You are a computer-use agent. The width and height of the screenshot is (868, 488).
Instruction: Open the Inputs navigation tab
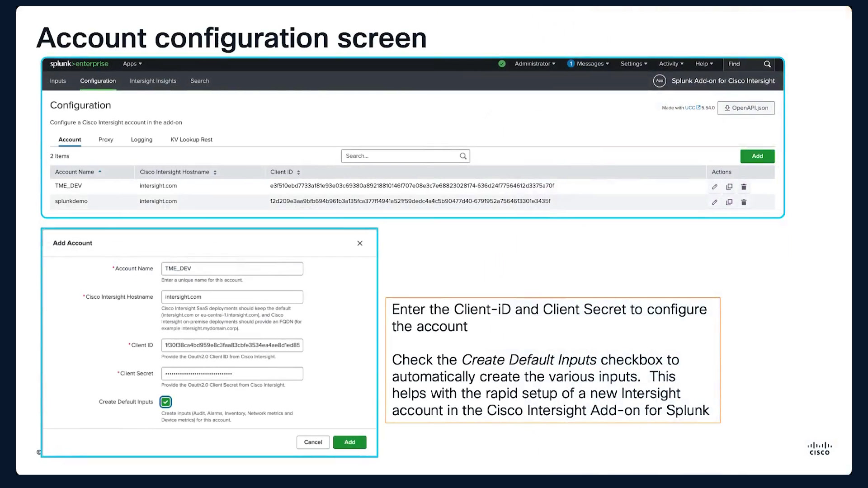tap(58, 81)
